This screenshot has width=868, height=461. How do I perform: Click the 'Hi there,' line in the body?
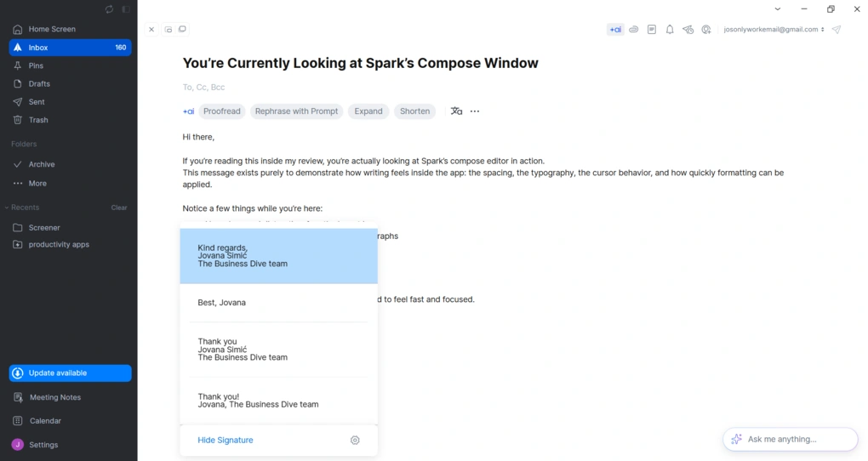tap(198, 137)
